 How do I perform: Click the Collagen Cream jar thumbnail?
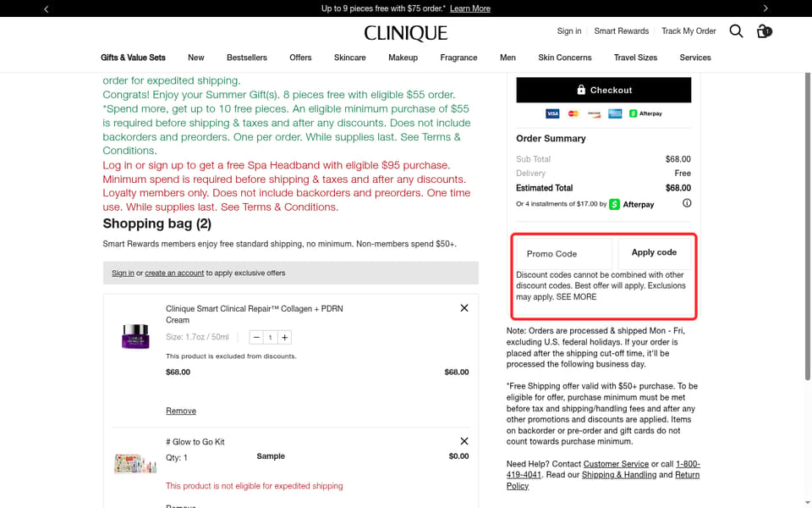135,336
